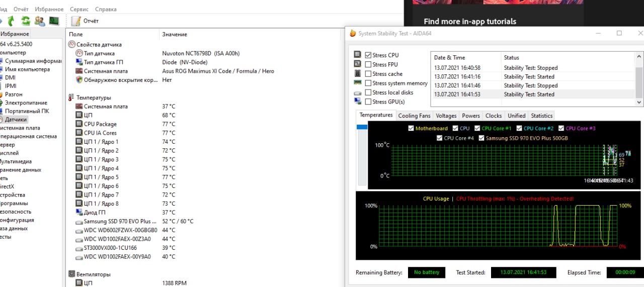Click the ST3000VX000-1CU166 drive icon

79,248
